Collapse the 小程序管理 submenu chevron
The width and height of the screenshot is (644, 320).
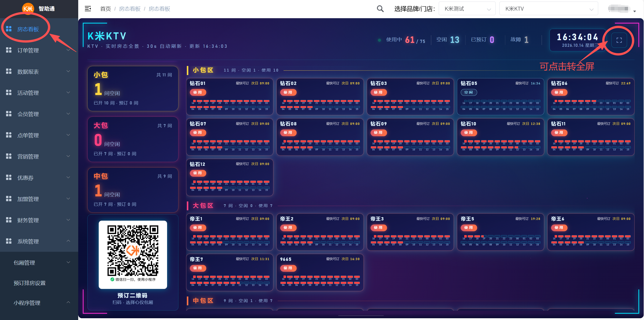pyautogui.click(x=68, y=303)
